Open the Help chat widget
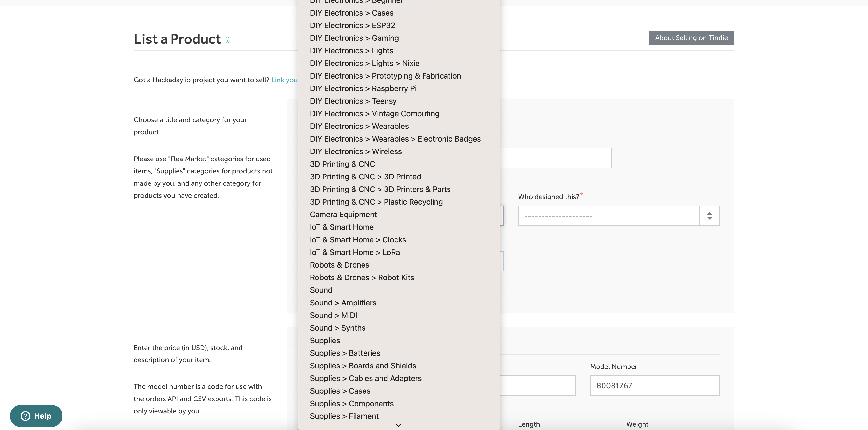868x430 pixels. point(36,416)
